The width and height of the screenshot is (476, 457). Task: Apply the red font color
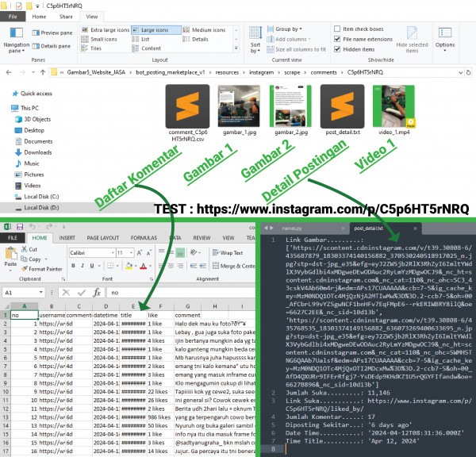pos(144,266)
